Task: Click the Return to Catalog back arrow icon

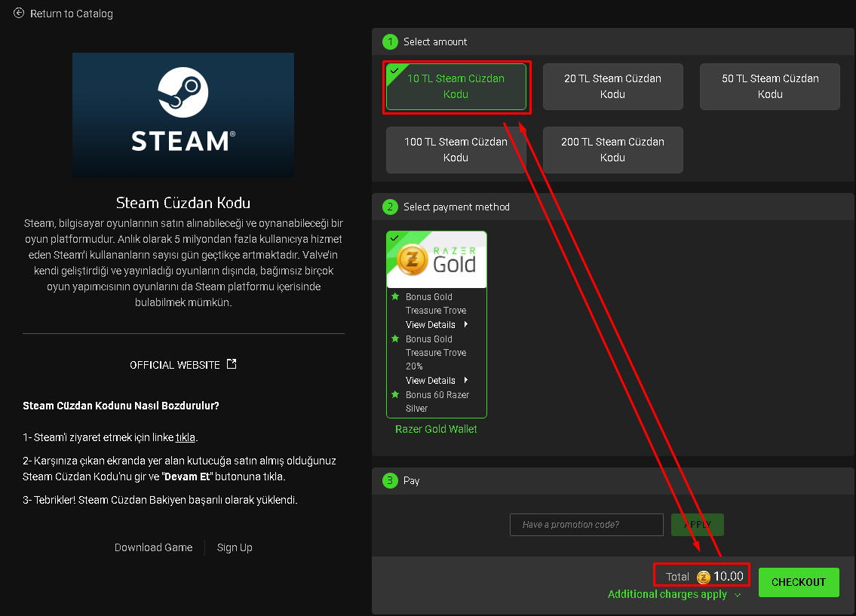Action: [19, 13]
